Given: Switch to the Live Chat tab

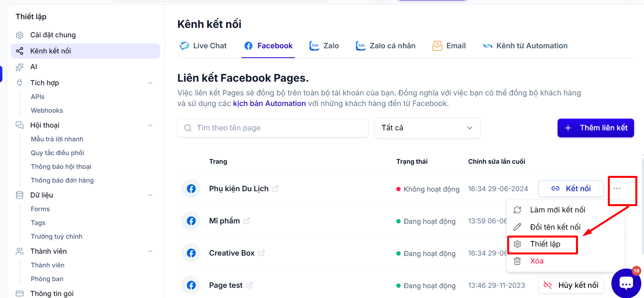Looking at the screenshot, I should [203, 46].
